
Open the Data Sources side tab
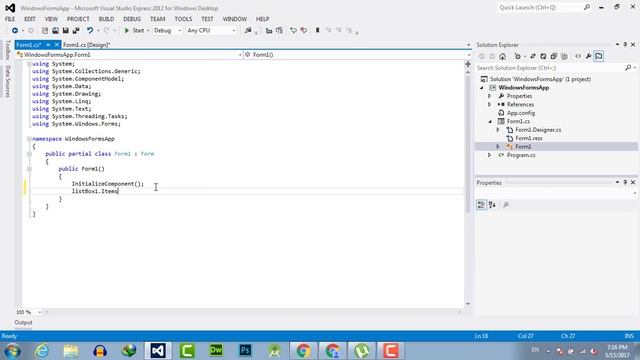[7, 82]
